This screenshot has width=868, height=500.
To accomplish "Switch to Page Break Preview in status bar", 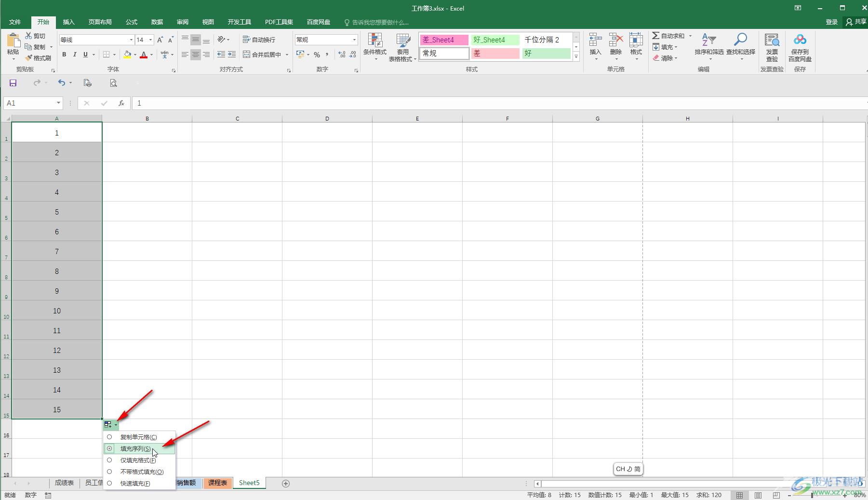I will [776, 495].
